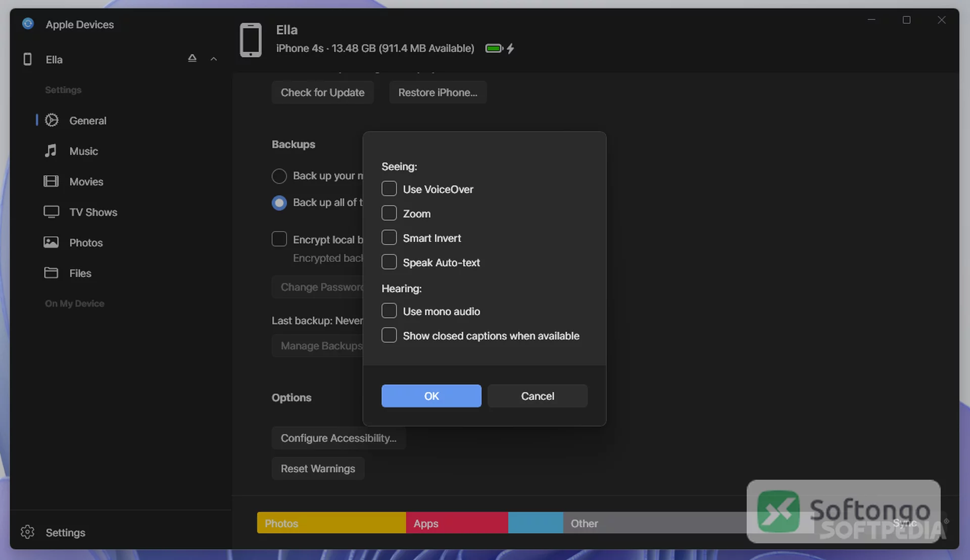
Task: Turn on Use mono audio checkbox
Action: coord(389,311)
